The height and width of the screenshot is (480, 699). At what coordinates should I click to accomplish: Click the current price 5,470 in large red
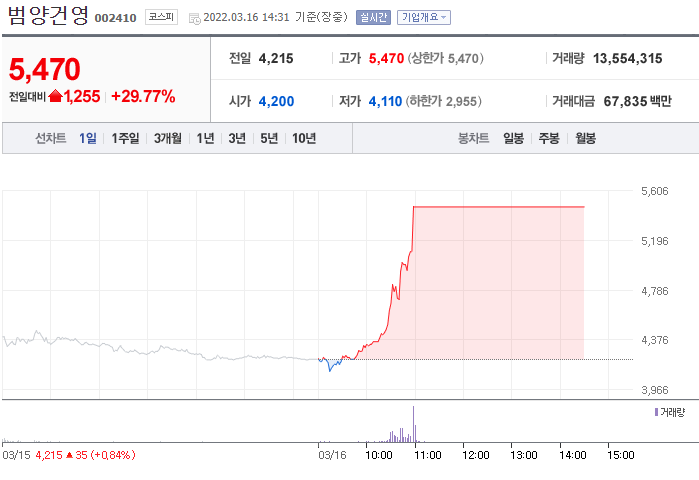(45, 70)
